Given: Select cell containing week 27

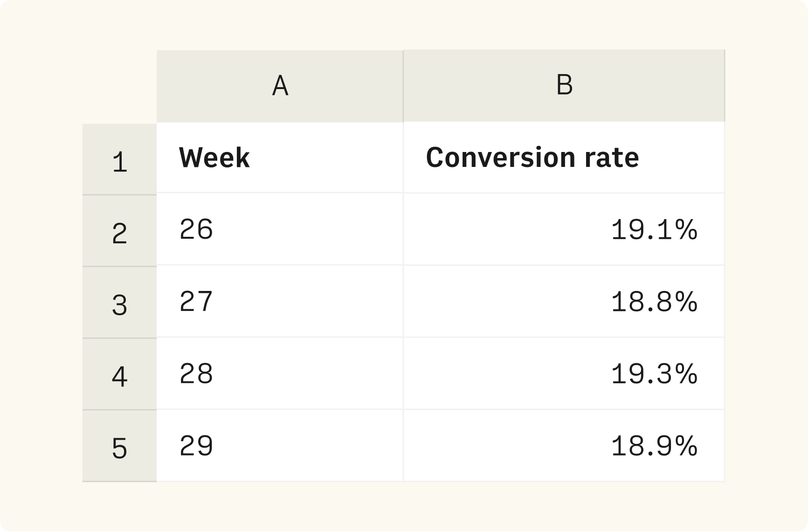Looking at the screenshot, I should tap(280, 302).
